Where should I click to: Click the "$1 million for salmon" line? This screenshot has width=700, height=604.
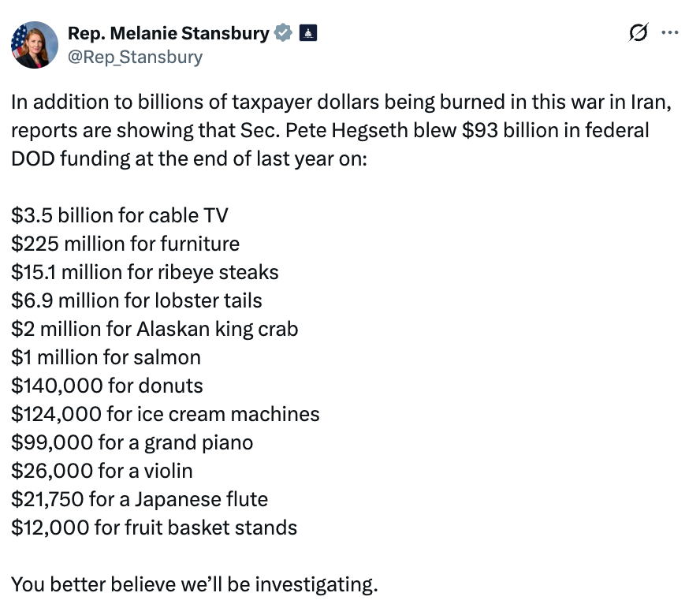[x=106, y=357]
